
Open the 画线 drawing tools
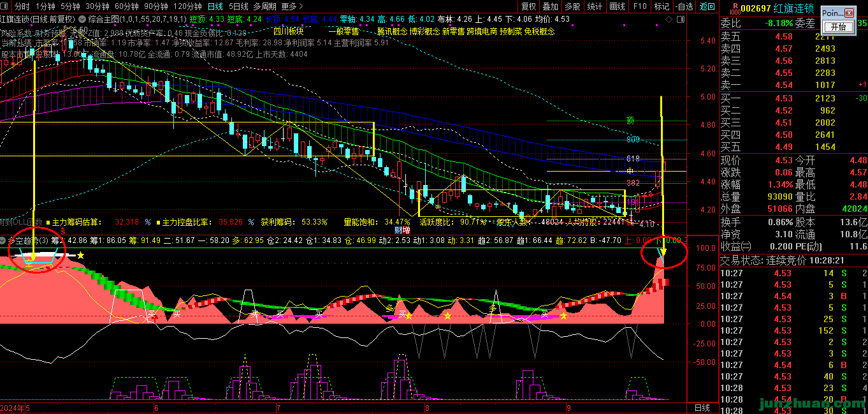pyautogui.click(x=617, y=6)
